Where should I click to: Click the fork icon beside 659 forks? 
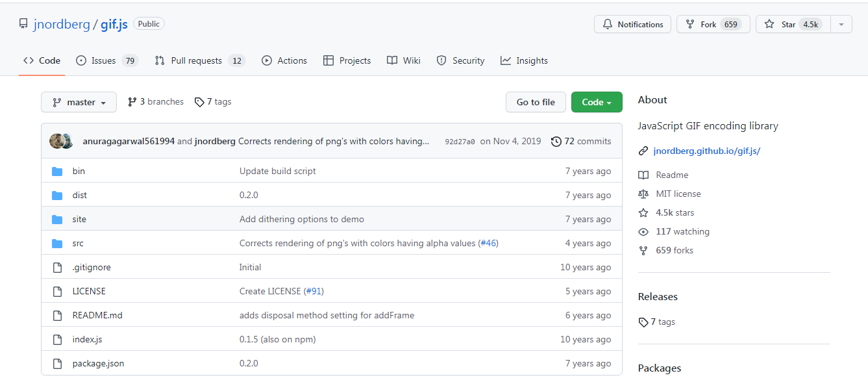643,251
